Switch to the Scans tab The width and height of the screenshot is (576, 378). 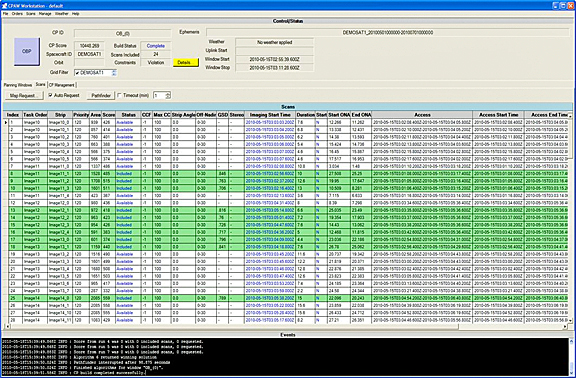click(x=40, y=84)
